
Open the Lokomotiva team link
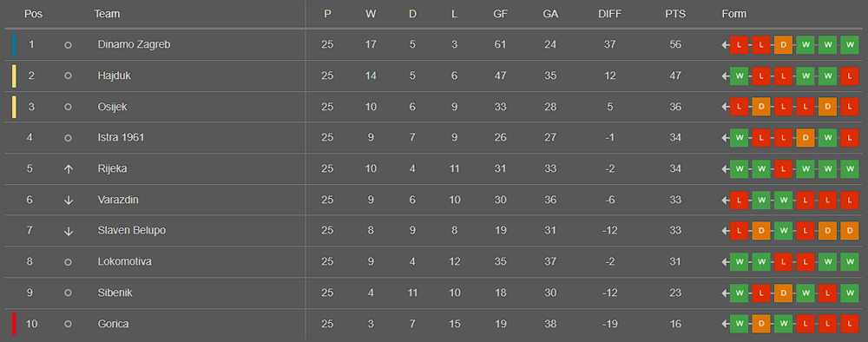124,262
